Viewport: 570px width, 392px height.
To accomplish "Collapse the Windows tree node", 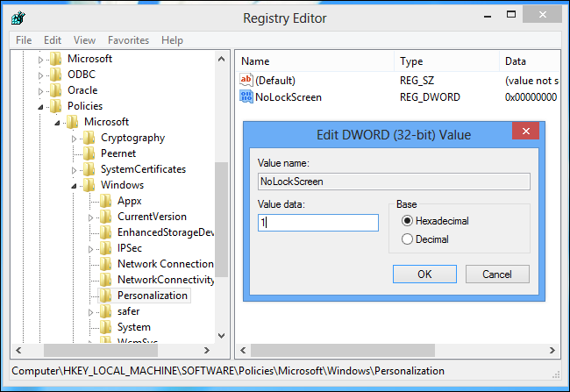I will pos(75,185).
